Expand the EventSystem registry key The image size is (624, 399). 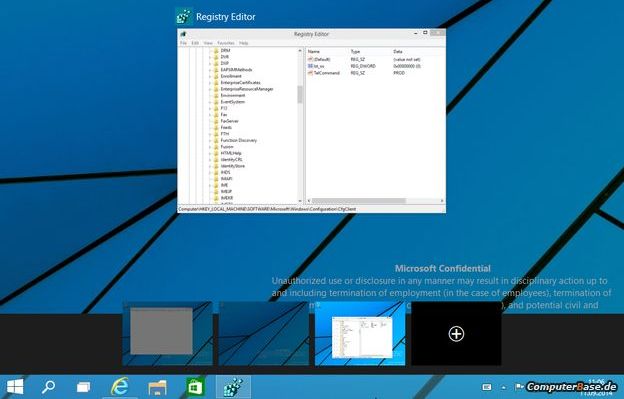[210, 102]
